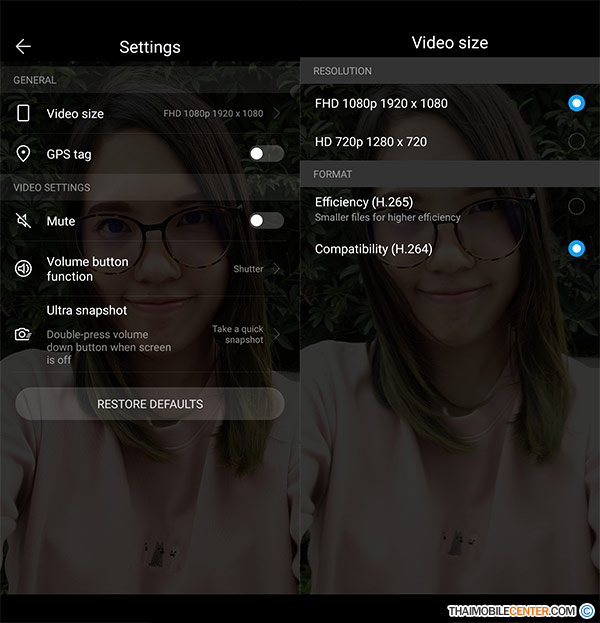
Task: Click the GPS tag location pin icon
Action: pyautogui.click(x=23, y=154)
